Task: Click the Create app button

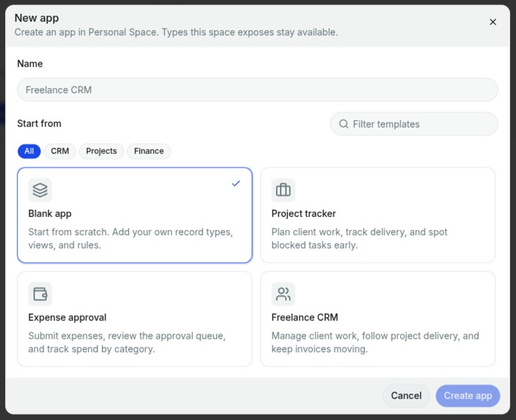Action: coord(468,395)
